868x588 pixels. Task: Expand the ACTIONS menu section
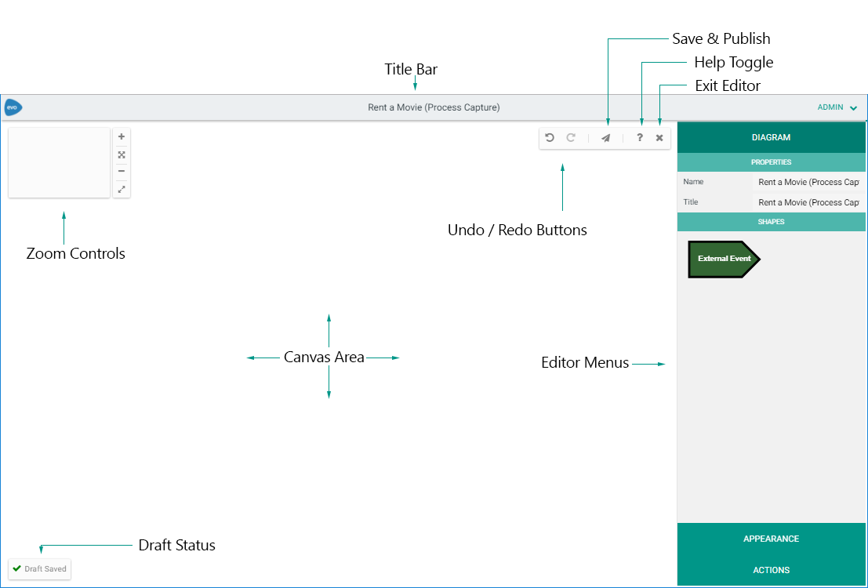(772, 570)
